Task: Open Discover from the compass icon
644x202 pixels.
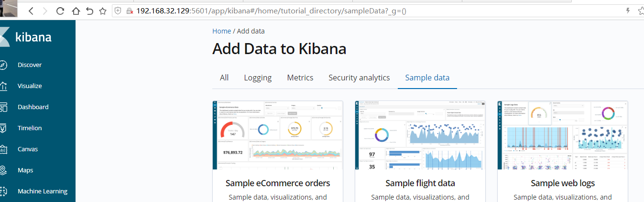Action: click(3, 65)
